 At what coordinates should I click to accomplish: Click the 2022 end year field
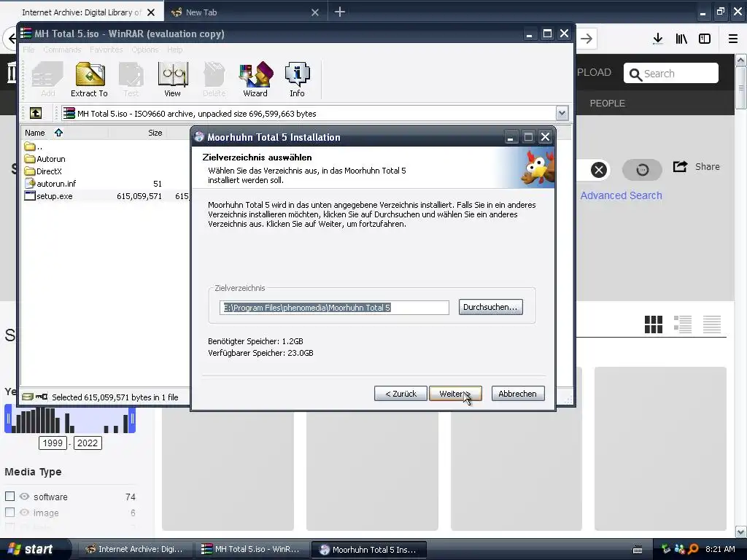[88, 443]
